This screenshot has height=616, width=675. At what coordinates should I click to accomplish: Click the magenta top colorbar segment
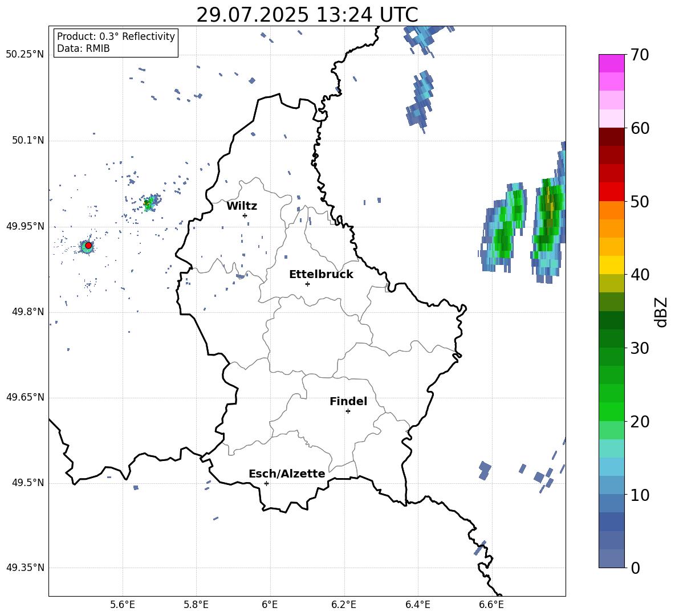pyautogui.click(x=611, y=63)
